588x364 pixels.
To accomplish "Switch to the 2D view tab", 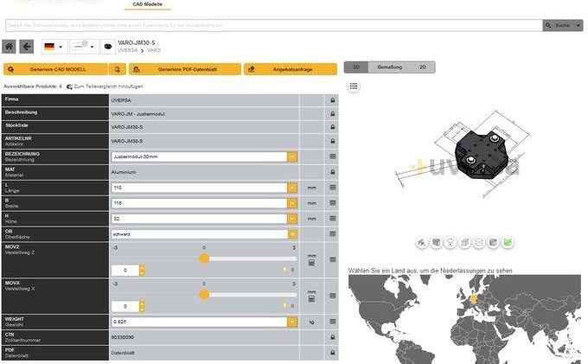I will (x=422, y=67).
